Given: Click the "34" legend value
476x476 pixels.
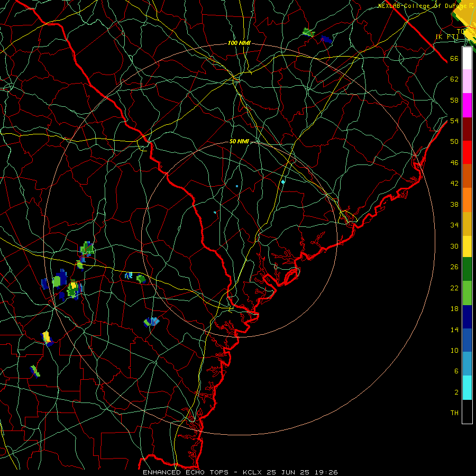Looking at the screenshot, I should pos(454,225).
